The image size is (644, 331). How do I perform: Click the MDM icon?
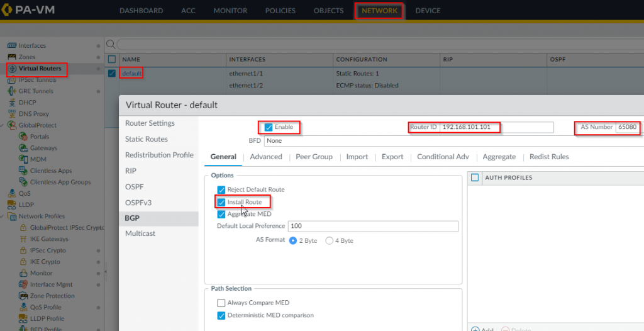tap(23, 159)
